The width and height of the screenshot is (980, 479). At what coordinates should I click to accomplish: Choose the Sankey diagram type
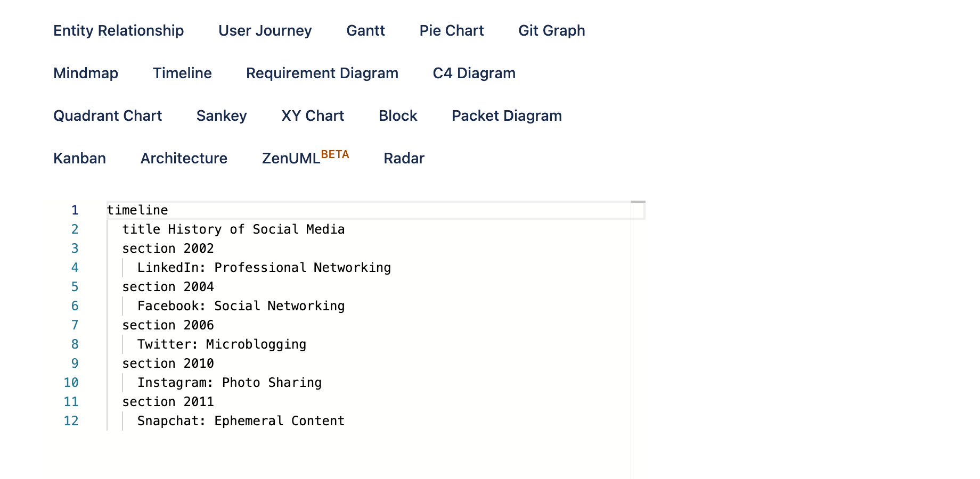click(222, 116)
